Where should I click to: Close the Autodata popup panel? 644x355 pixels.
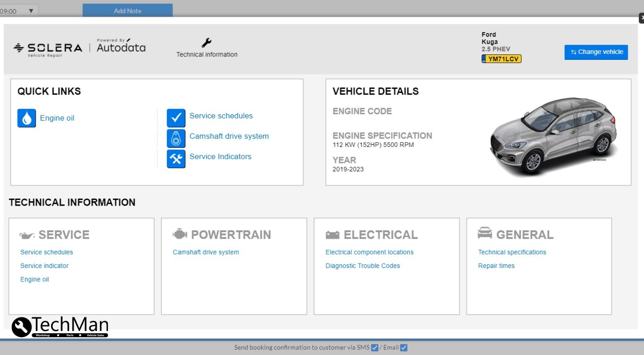[x=641, y=18]
